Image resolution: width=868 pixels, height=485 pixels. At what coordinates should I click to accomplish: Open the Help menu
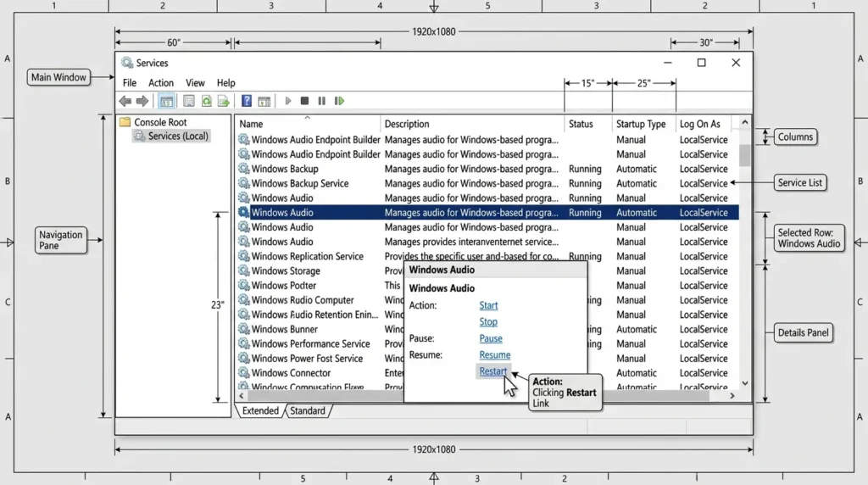(x=225, y=83)
